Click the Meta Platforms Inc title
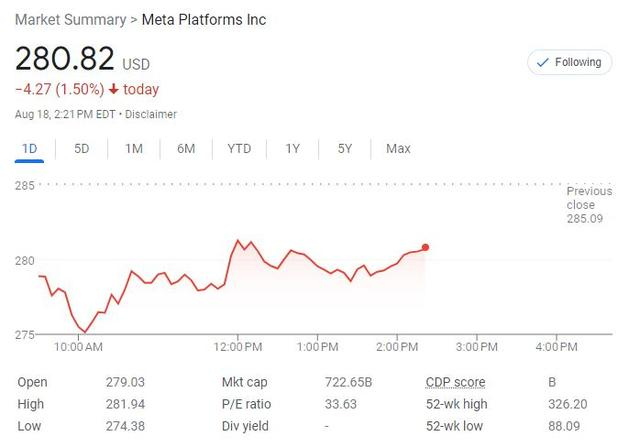The height and width of the screenshot is (447, 640). [203, 20]
